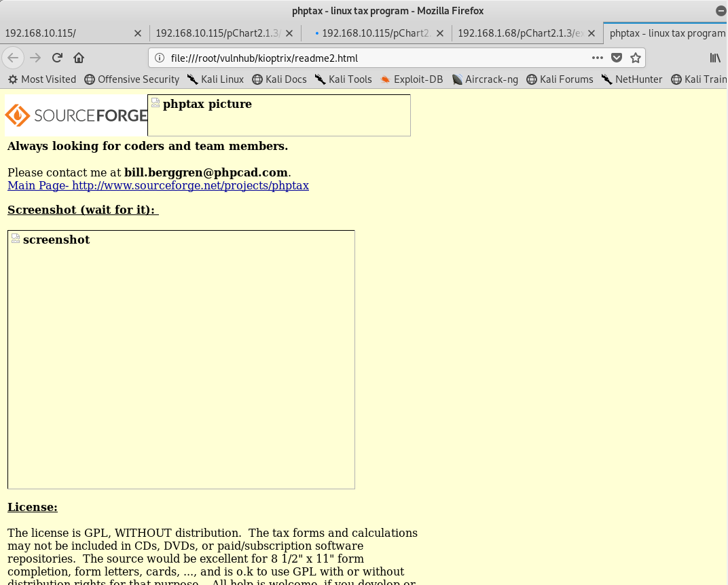Reload the current page
The image size is (728, 585).
(x=57, y=58)
